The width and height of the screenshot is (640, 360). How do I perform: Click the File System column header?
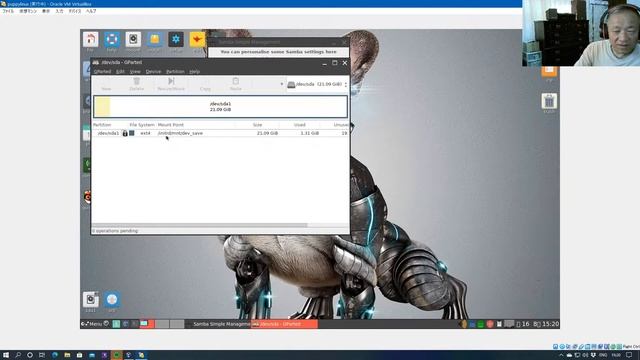click(x=142, y=124)
